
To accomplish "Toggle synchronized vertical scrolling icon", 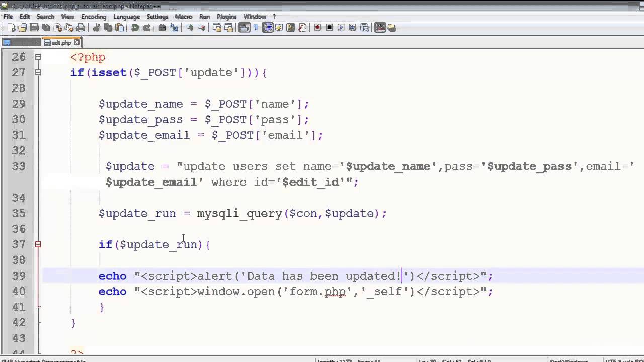I will tap(217, 28).
